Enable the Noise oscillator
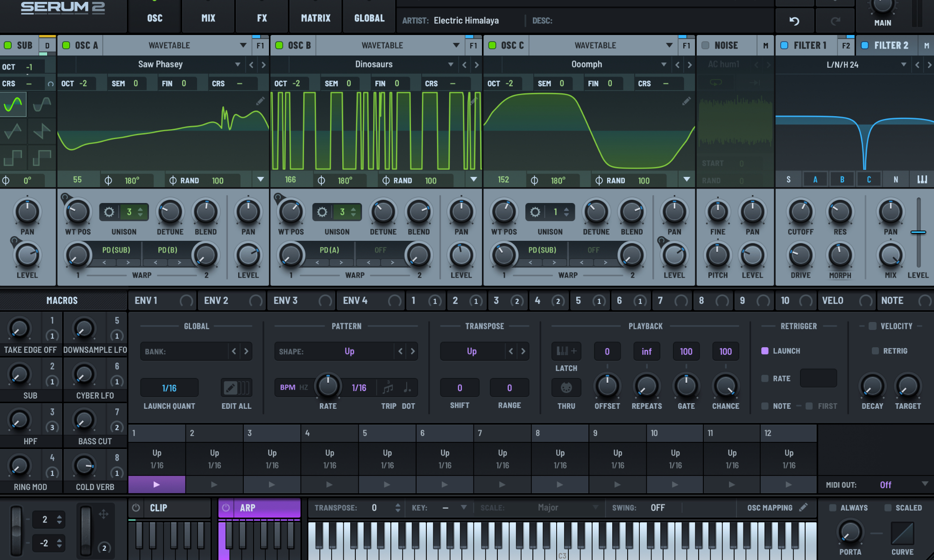Viewport: 934px width, 560px height. (x=706, y=45)
